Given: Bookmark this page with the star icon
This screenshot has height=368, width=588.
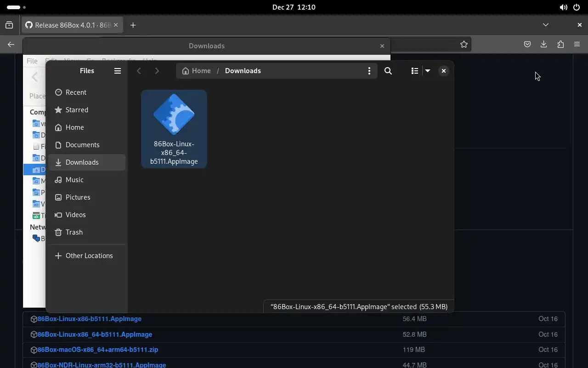Looking at the screenshot, I should 464,45.
